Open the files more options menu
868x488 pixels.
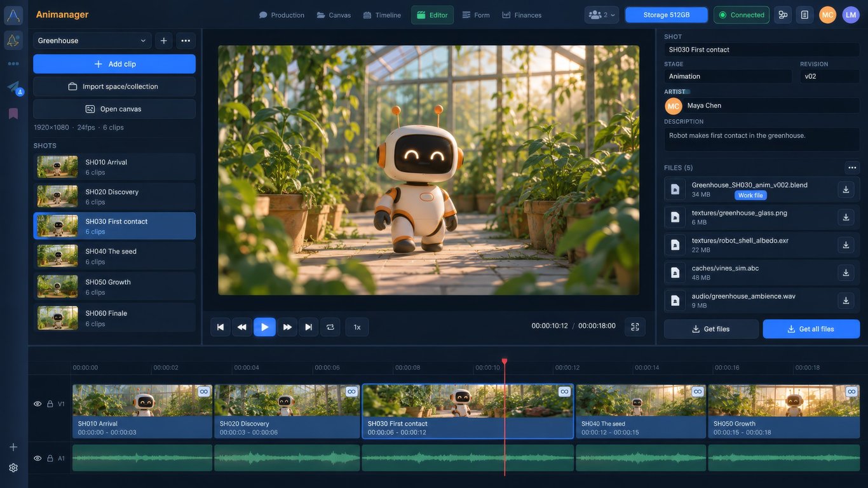(852, 168)
